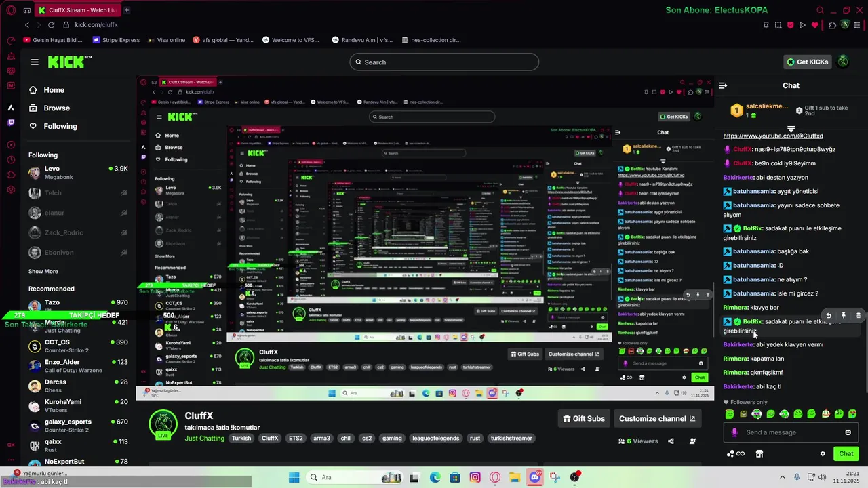Screen dimensions: 868x488
Task: Click the snapshot tool in address bar
Action: [x=778, y=25]
